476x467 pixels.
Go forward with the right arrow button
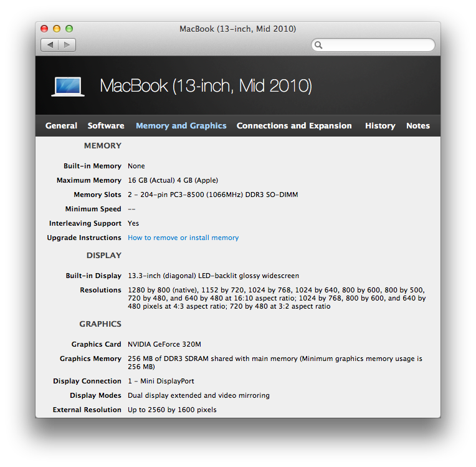click(67, 45)
